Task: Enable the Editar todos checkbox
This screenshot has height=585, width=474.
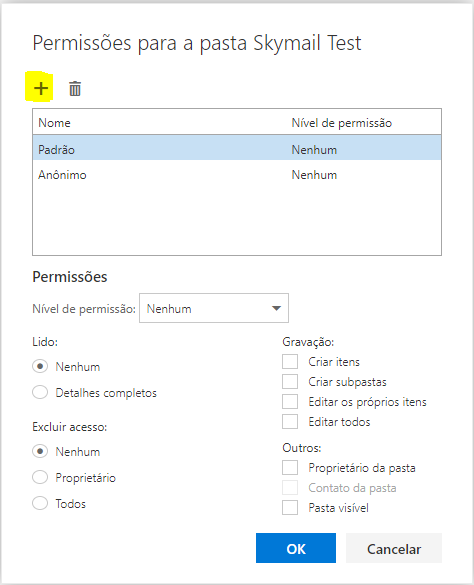Action: tap(290, 422)
